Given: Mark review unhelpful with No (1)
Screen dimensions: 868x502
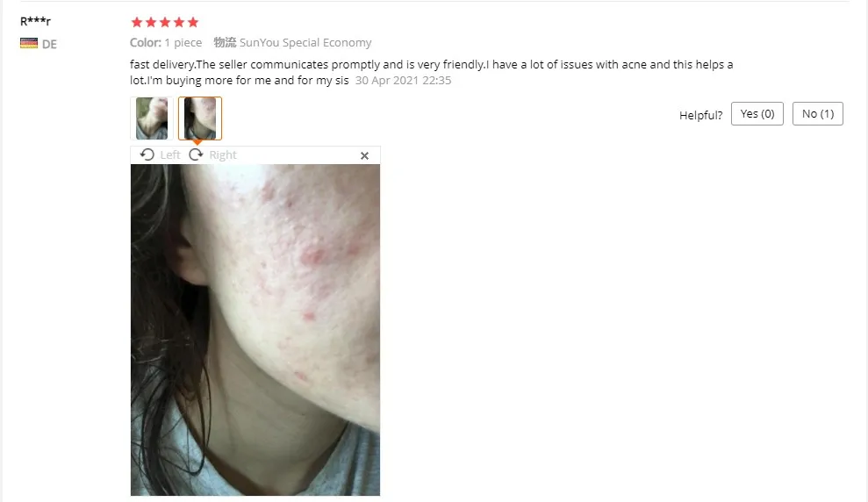Looking at the screenshot, I should pyautogui.click(x=818, y=113).
